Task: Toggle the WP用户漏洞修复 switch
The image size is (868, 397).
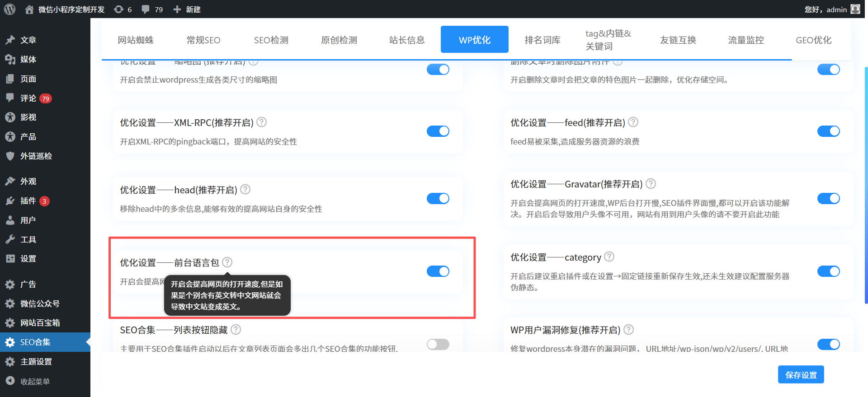Action: click(829, 344)
